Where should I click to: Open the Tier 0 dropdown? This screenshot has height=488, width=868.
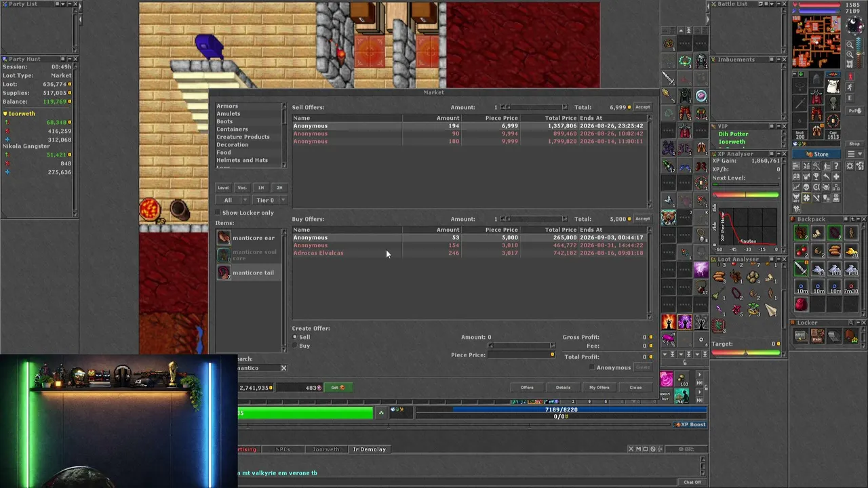coord(269,200)
